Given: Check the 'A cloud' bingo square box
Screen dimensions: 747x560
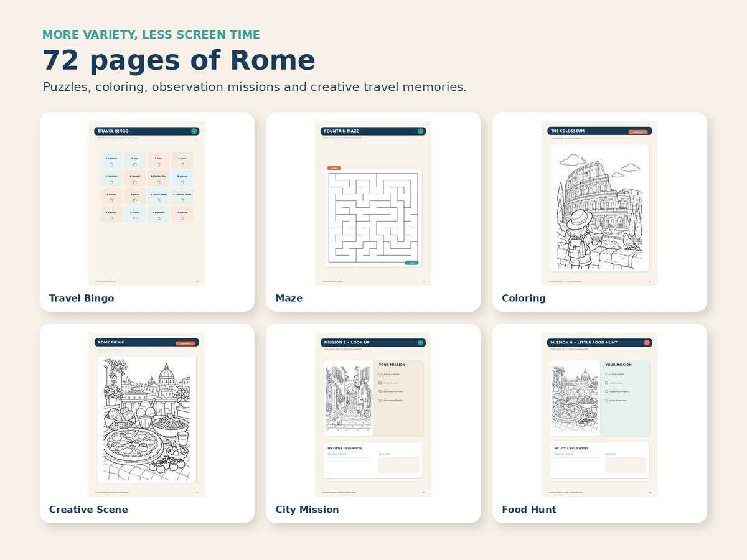Looking at the screenshot, I should (x=182, y=164).
